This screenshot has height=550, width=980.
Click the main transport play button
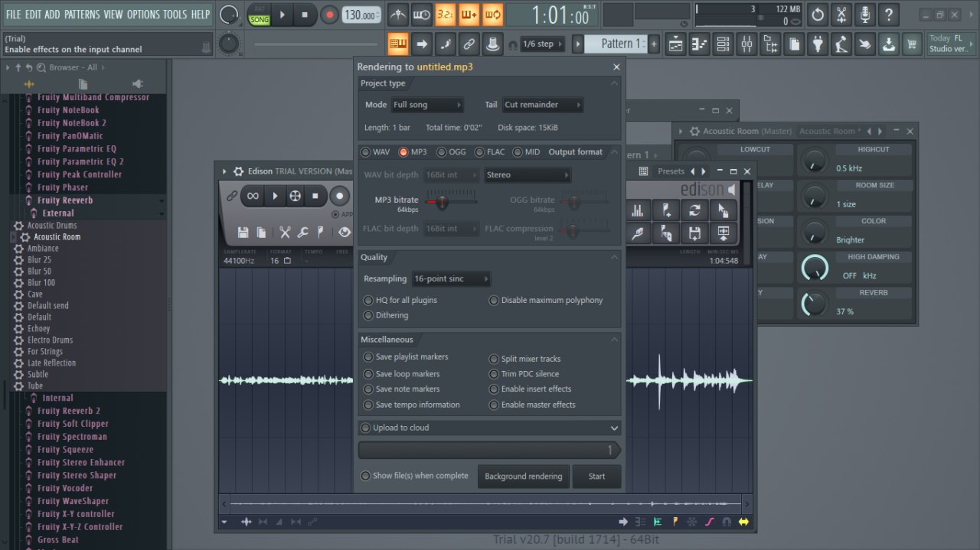click(283, 15)
